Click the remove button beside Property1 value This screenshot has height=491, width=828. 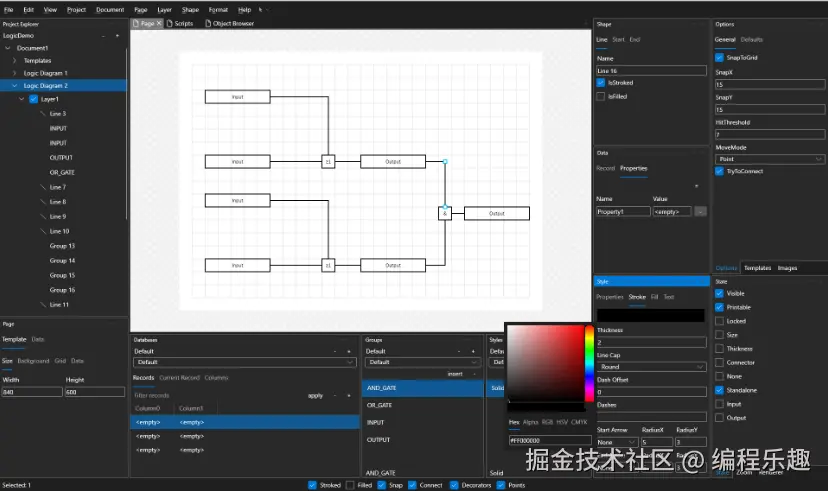[x=700, y=212]
